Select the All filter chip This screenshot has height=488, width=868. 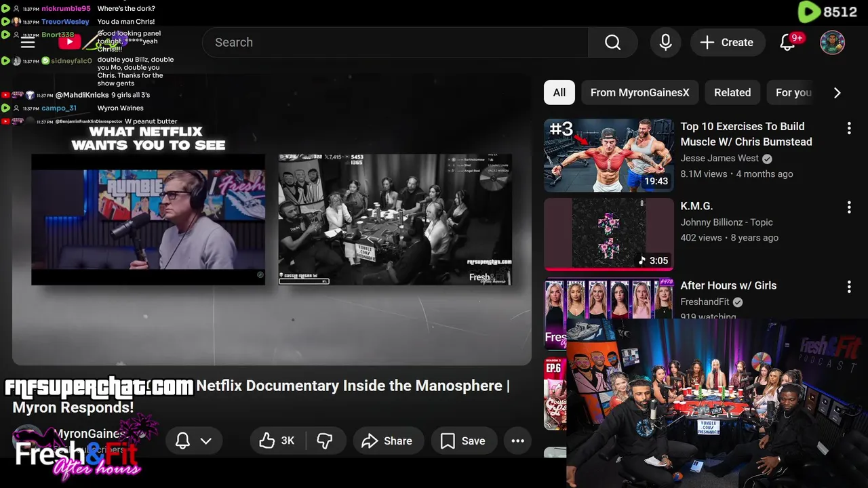(559, 93)
